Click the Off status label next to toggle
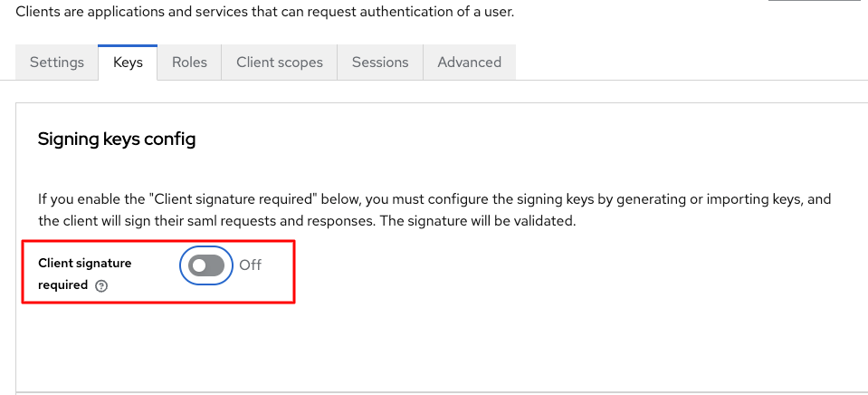This screenshot has width=868, height=395. pos(250,265)
